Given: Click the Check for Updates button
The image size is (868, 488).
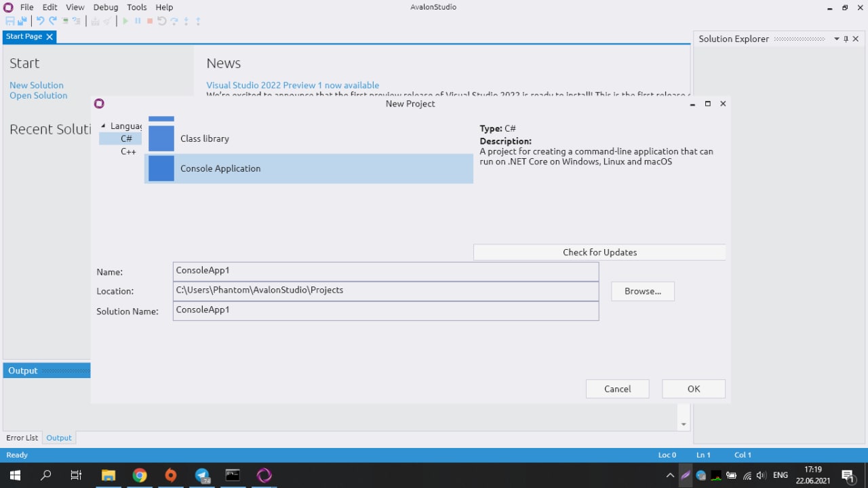Looking at the screenshot, I should (599, 252).
